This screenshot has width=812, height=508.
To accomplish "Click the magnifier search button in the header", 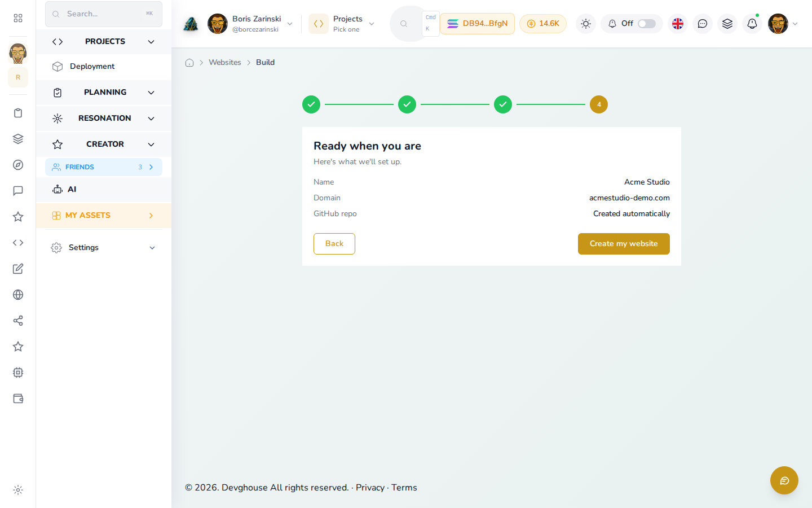I will point(404,24).
